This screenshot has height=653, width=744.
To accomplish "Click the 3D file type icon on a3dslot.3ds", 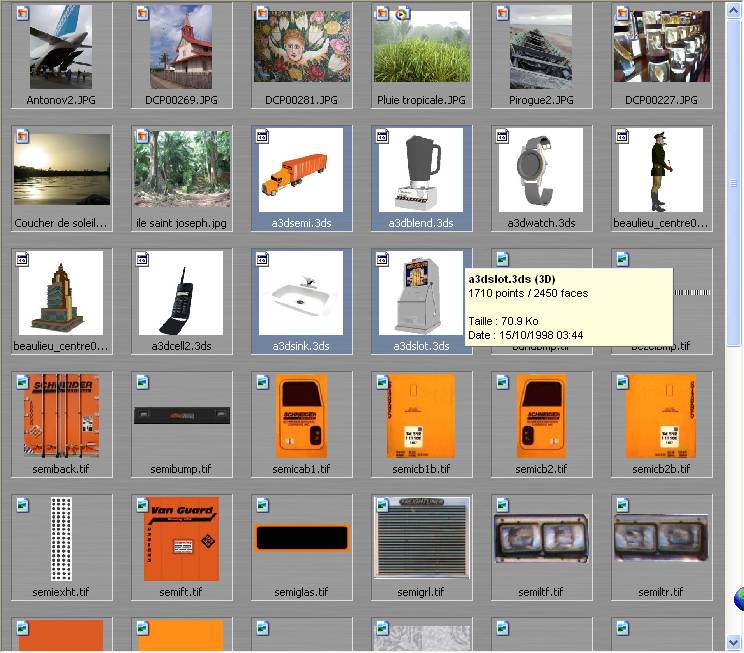I will tap(382, 259).
